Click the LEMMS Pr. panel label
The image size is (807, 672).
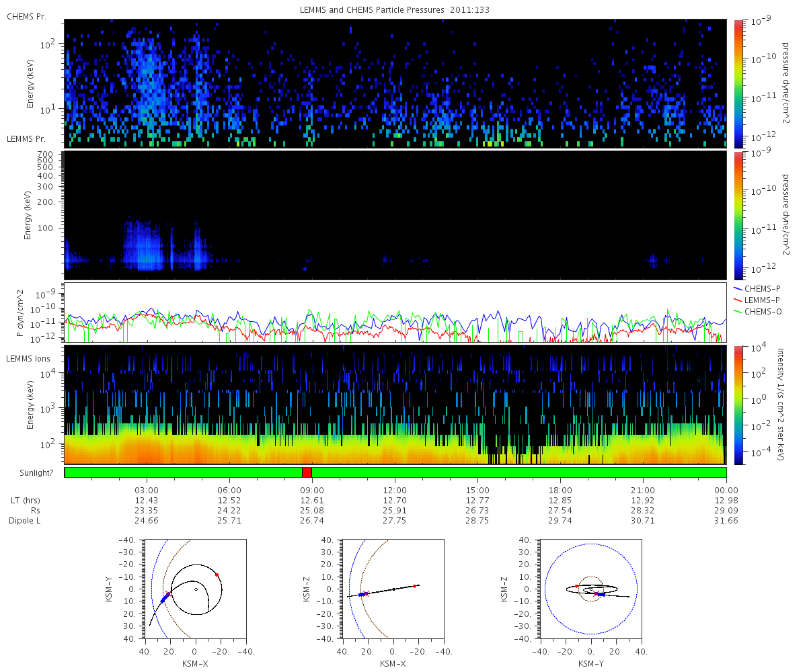(x=26, y=138)
